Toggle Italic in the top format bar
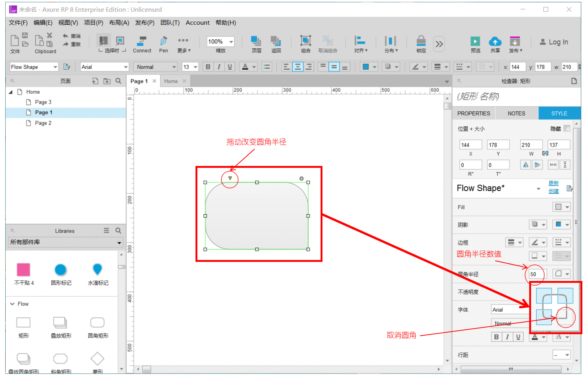The height and width of the screenshot is (381, 588). [x=219, y=67]
